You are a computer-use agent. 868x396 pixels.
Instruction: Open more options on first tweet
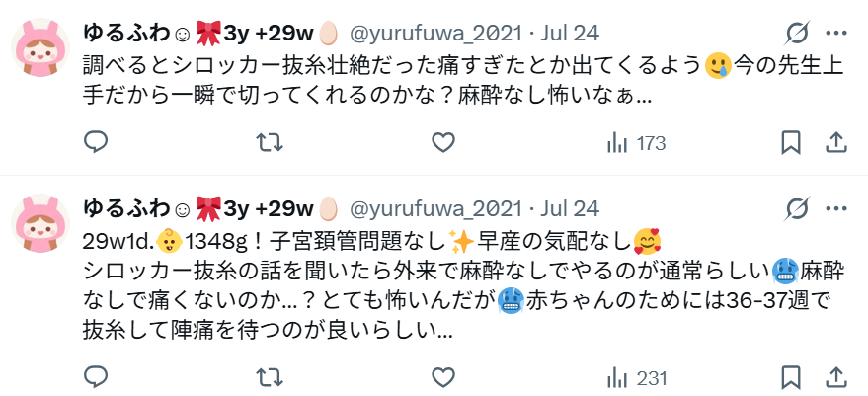[835, 34]
